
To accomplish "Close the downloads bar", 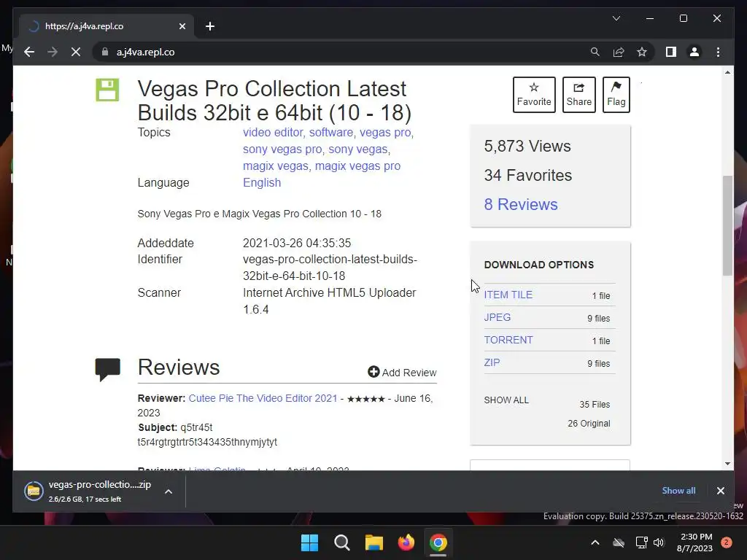I will [x=720, y=491].
